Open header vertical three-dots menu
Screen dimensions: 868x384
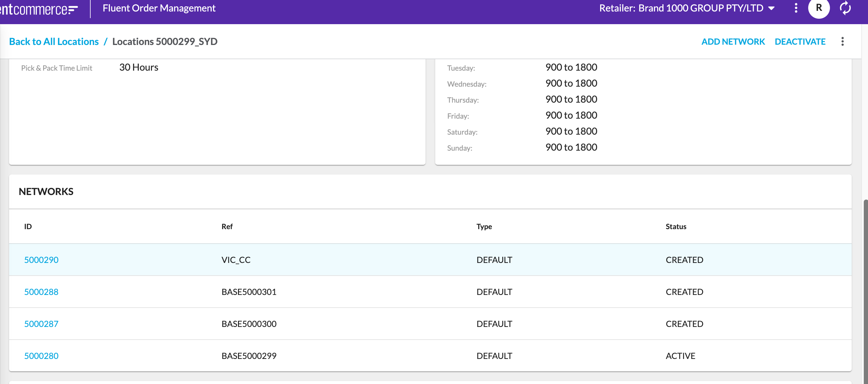click(x=796, y=8)
